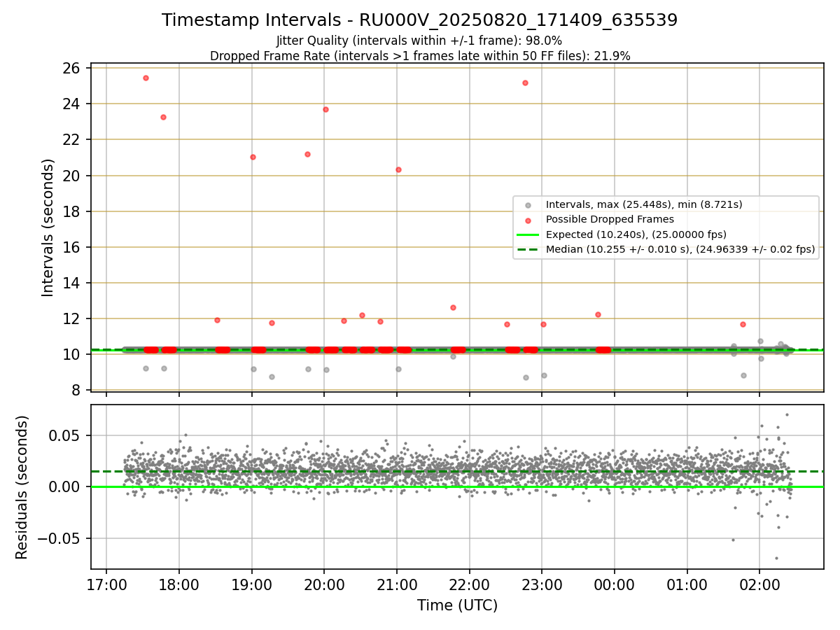Screen dimensions: 840x630
Task: Click the Time (UTC) x-axis label
Action: [457, 605]
